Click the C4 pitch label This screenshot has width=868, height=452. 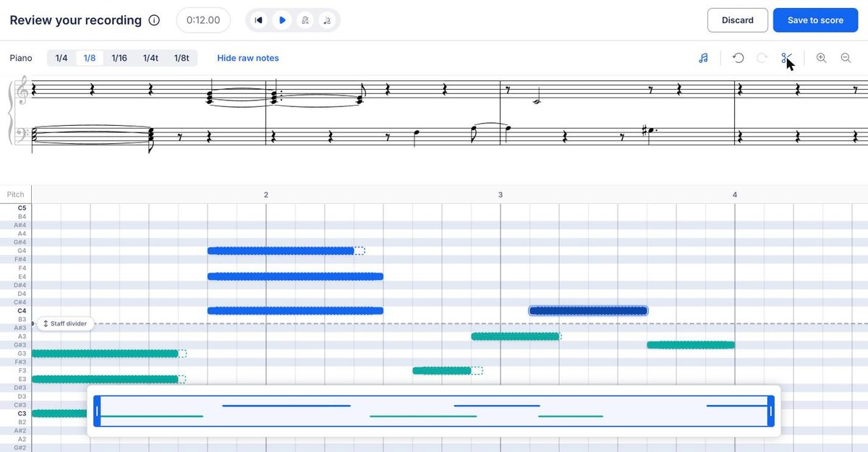pos(22,311)
